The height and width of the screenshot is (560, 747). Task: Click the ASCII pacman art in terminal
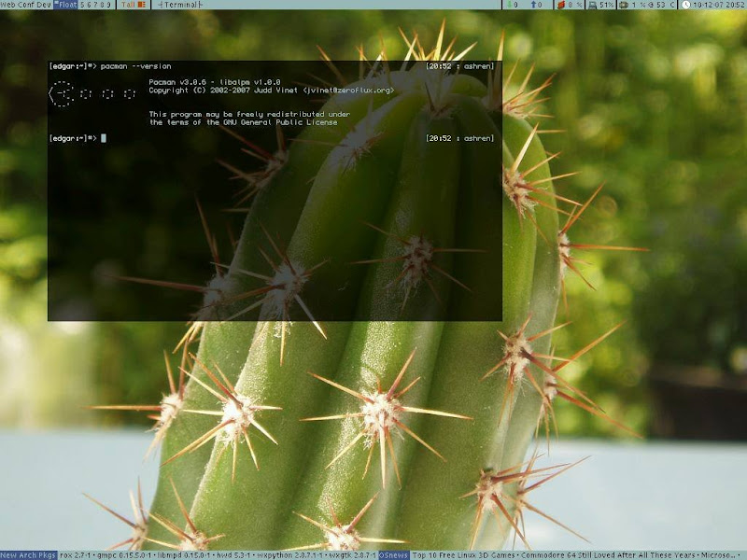pos(92,92)
